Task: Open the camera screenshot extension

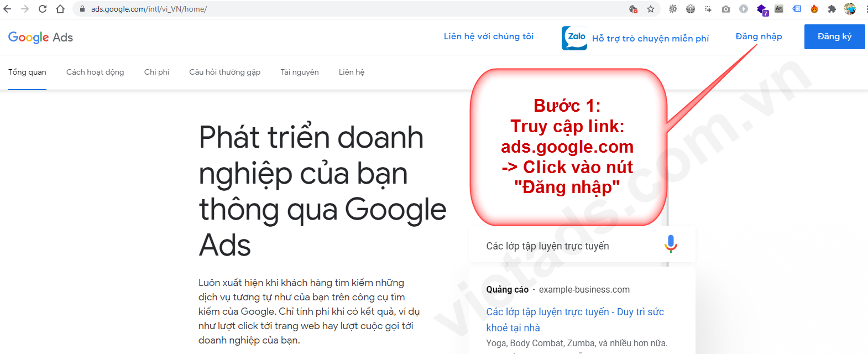Action: (x=726, y=9)
